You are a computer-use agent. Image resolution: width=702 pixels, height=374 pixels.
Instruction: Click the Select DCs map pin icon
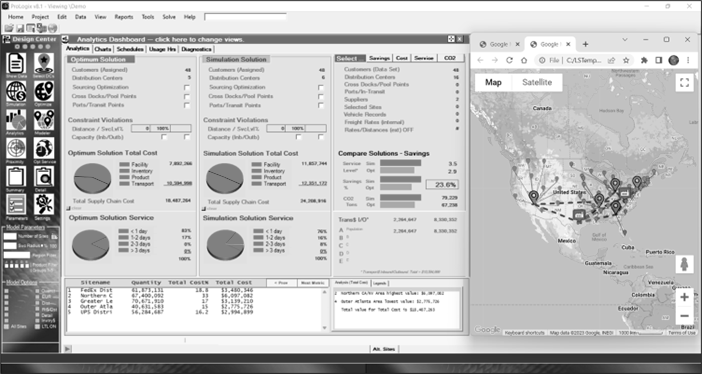[x=44, y=64]
